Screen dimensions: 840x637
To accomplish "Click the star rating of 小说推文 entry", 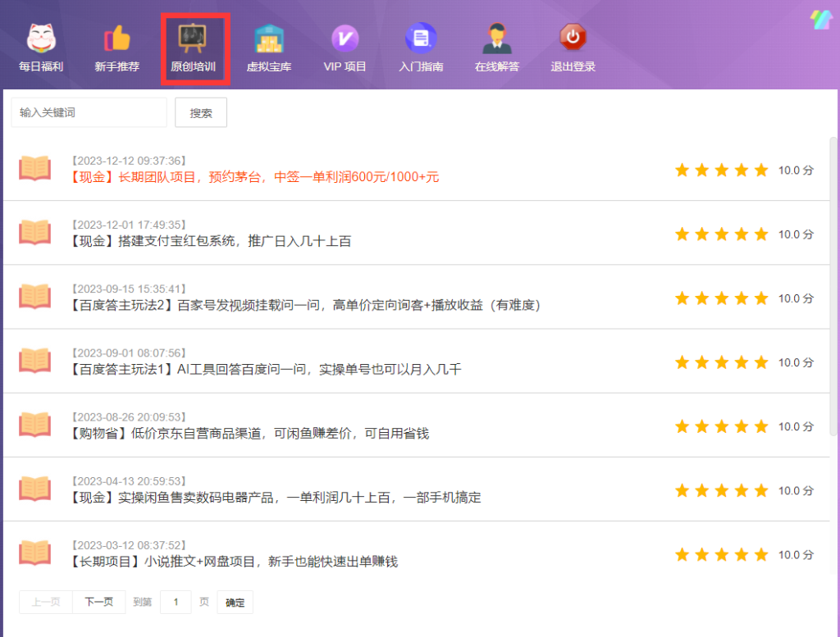I will click(721, 555).
